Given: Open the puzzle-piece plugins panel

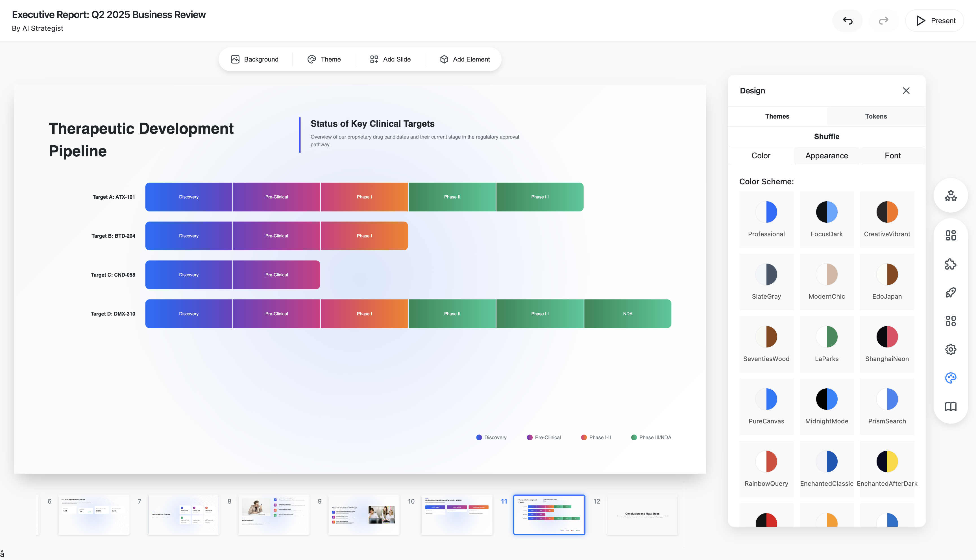Looking at the screenshot, I should 951,264.
